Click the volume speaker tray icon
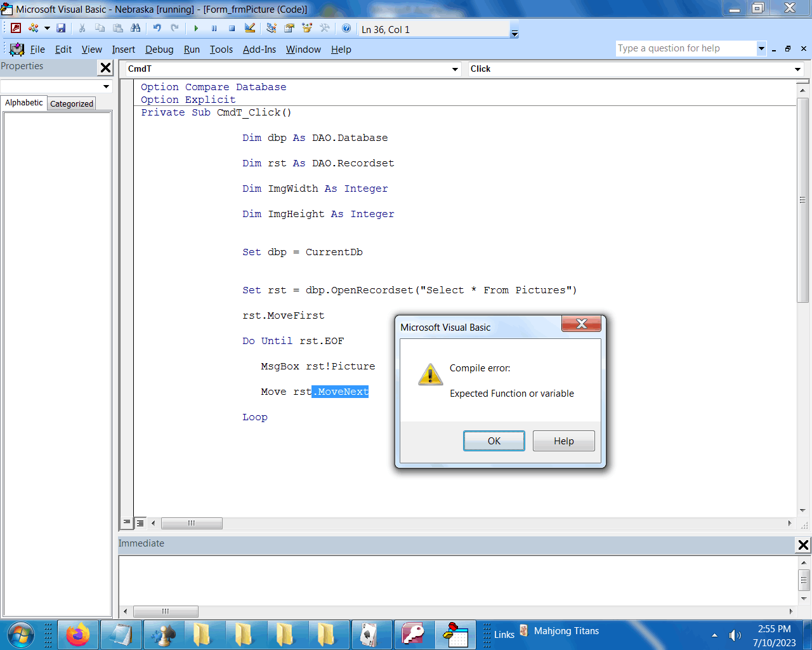The image size is (812, 650). click(x=735, y=635)
